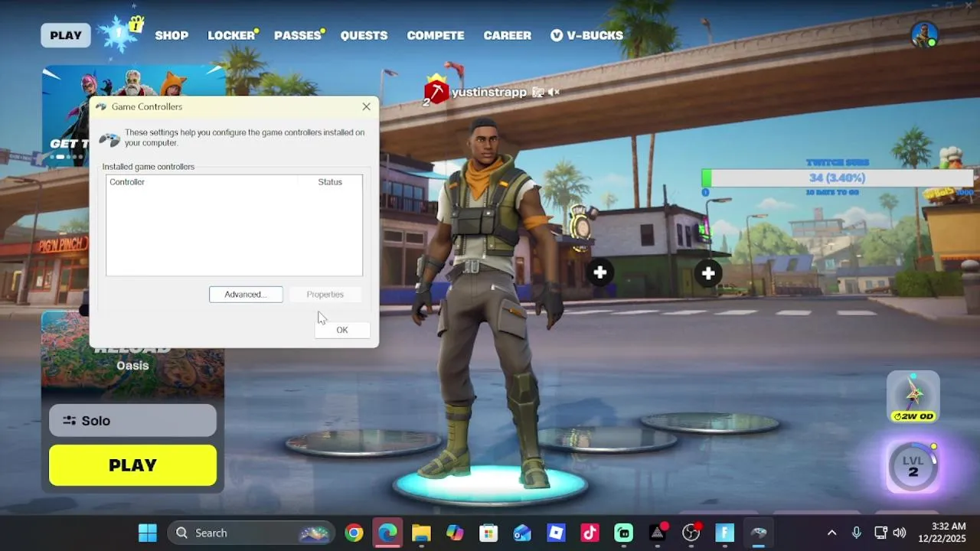Open TikTok from the taskbar
The image size is (980, 551).
pyautogui.click(x=590, y=533)
